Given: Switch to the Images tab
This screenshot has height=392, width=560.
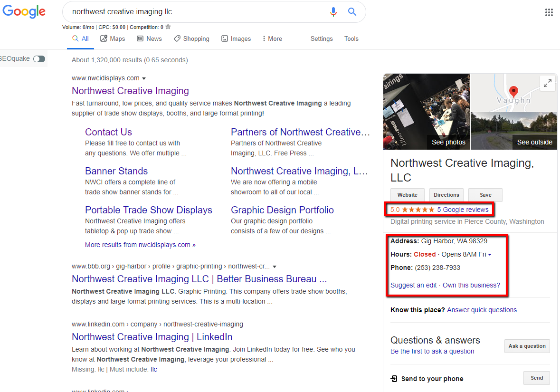Looking at the screenshot, I should pyautogui.click(x=236, y=38).
